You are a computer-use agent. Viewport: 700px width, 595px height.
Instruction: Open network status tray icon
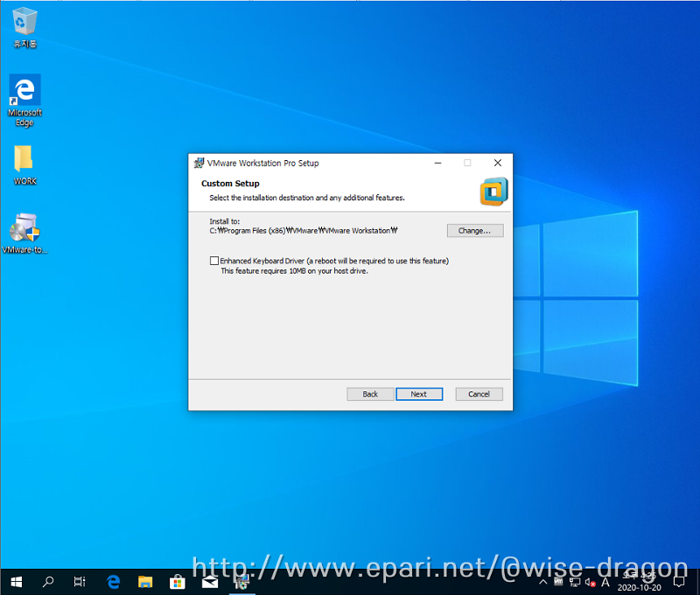pyautogui.click(x=575, y=582)
